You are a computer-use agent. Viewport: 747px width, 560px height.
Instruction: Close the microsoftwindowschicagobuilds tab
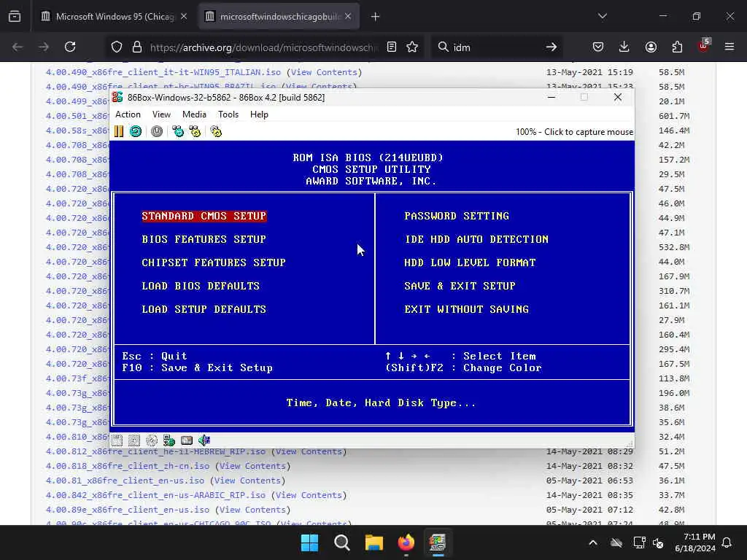click(348, 17)
